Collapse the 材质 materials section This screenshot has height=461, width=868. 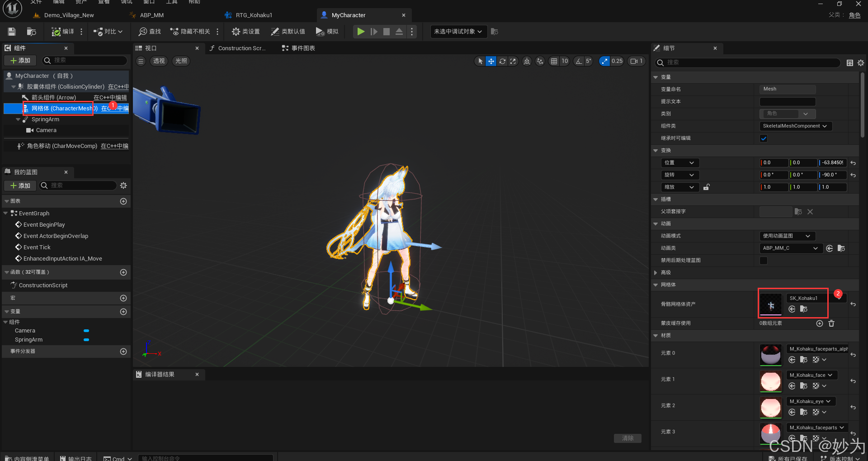point(656,336)
